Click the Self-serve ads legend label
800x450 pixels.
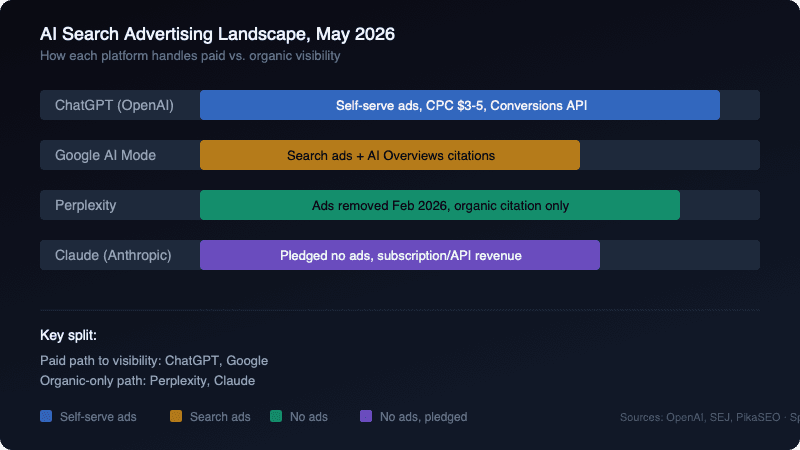98,417
